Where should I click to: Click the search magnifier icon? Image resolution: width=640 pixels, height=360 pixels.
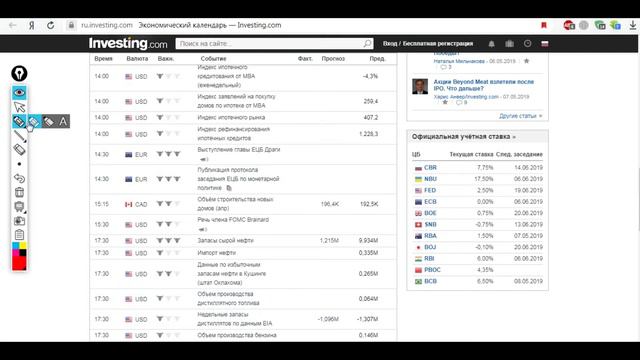(x=367, y=43)
